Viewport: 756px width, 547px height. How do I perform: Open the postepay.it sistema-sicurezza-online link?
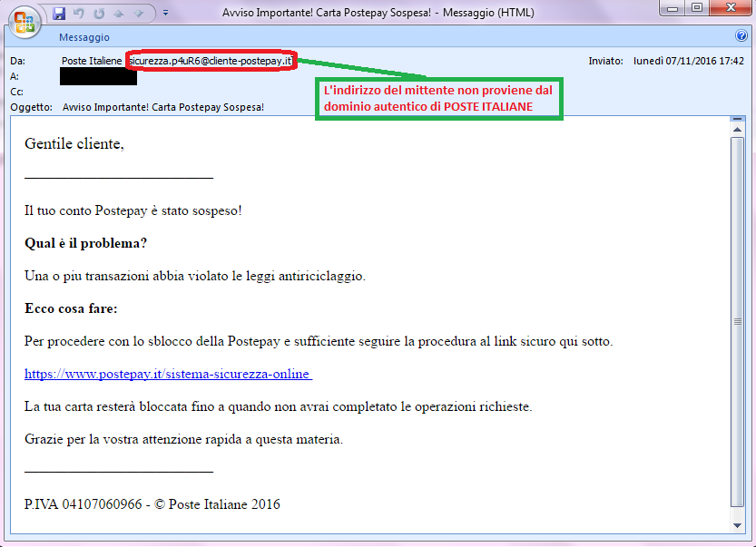(168, 374)
